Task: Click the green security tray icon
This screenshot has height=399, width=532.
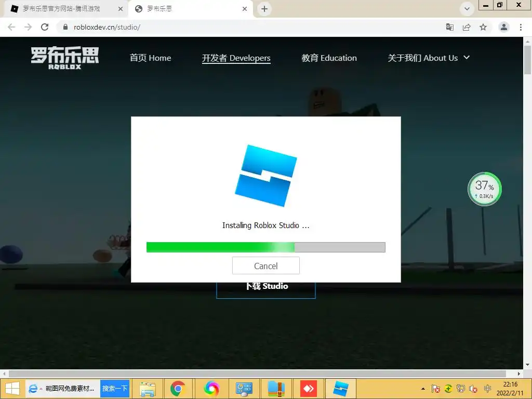Action: [448, 389]
